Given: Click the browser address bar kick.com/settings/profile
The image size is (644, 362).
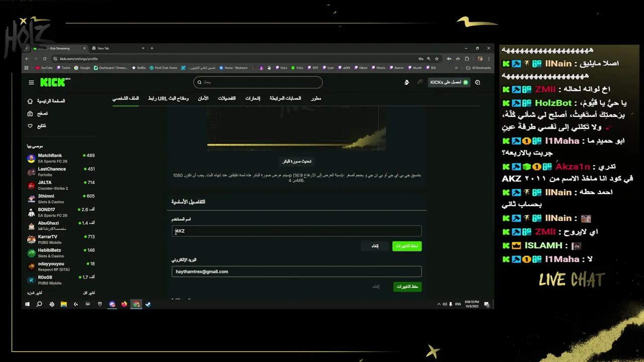Looking at the screenshot, I should pos(236,59).
